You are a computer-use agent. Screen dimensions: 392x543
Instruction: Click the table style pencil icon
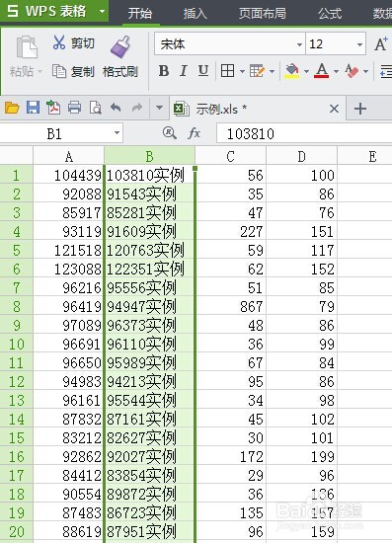pyautogui.click(x=257, y=71)
